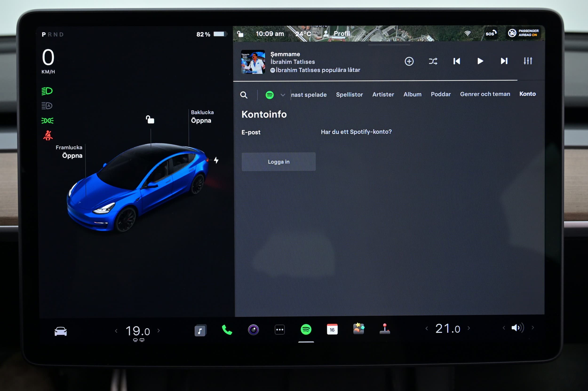Screen dimensions: 588x391
Task: Open the three-dots app launcher
Action: 280,330
